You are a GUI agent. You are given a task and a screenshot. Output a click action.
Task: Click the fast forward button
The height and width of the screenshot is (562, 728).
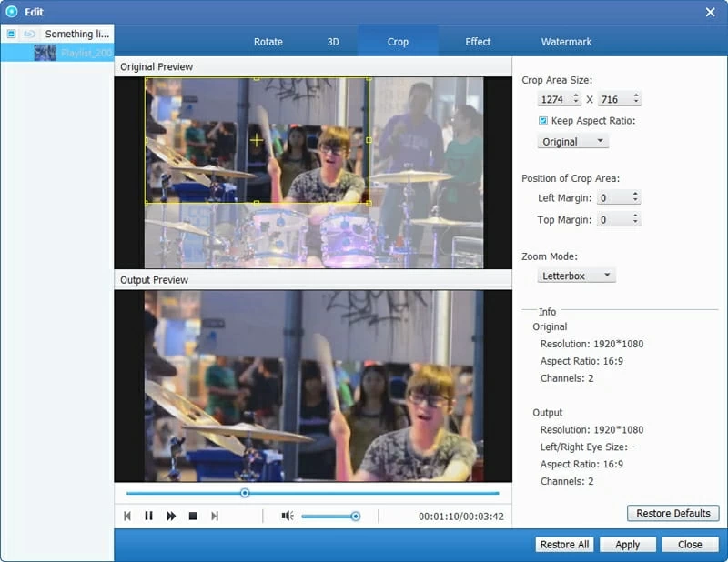tap(171, 516)
